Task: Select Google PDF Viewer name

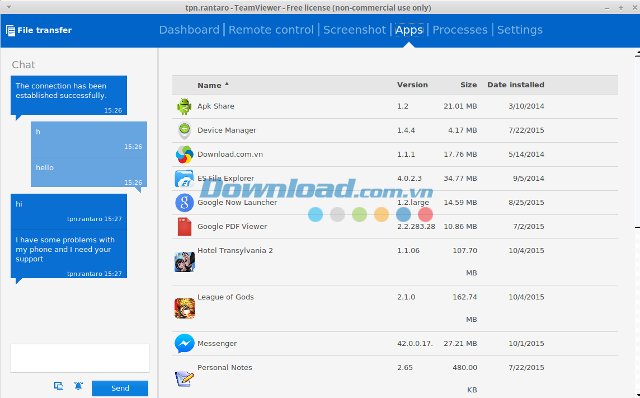Action: pos(232,227)
